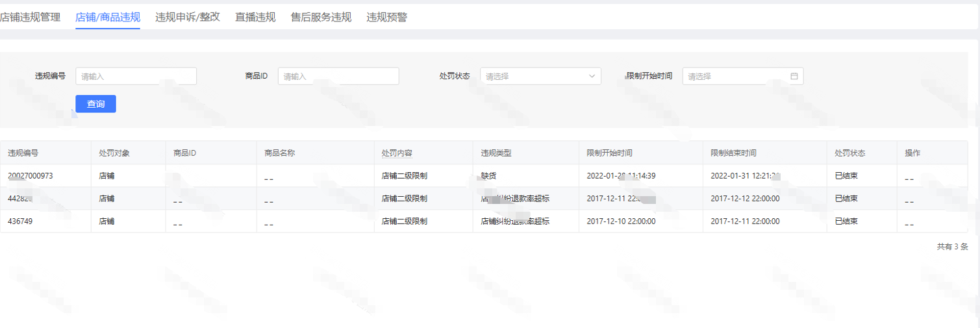Click the 处罚状态 column header

(x=850, y=153)
